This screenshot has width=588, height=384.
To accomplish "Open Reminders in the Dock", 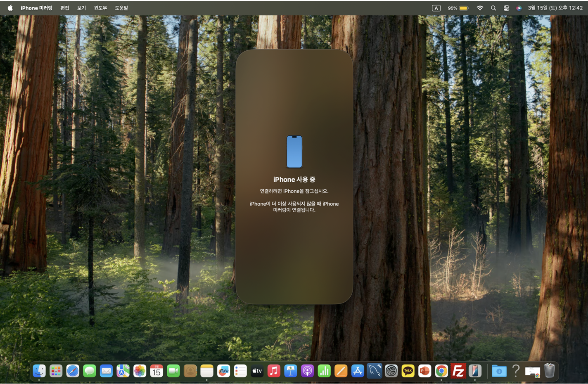I will pos(240,371).
